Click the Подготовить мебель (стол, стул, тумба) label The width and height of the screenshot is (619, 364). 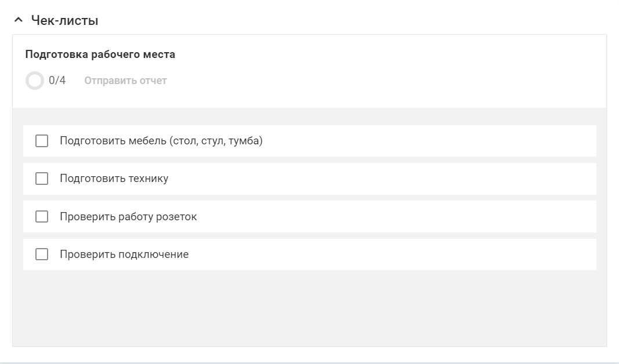click(x=161, y=141)
